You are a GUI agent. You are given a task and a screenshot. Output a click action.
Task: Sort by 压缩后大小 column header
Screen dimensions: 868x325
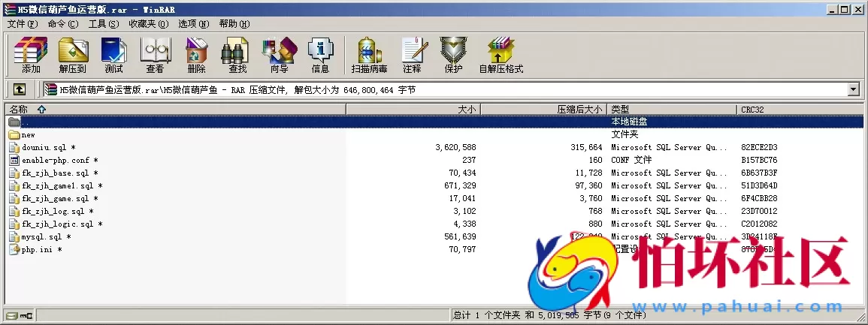pyautogui.click(x=544, y=110)
